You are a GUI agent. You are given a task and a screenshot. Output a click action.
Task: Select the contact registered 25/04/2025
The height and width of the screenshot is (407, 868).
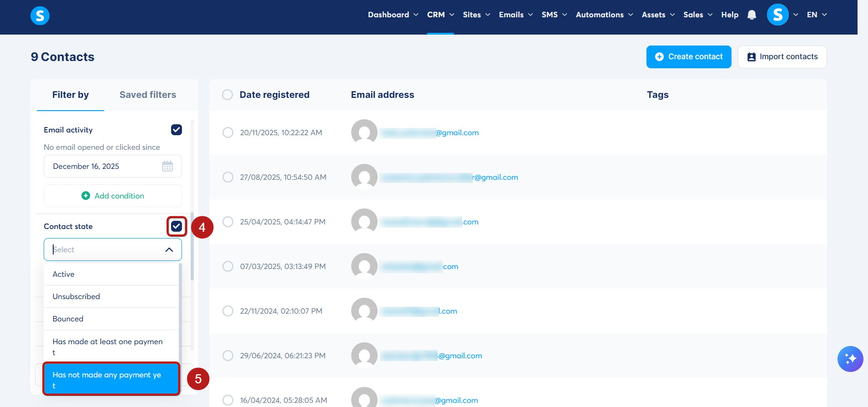228,222
